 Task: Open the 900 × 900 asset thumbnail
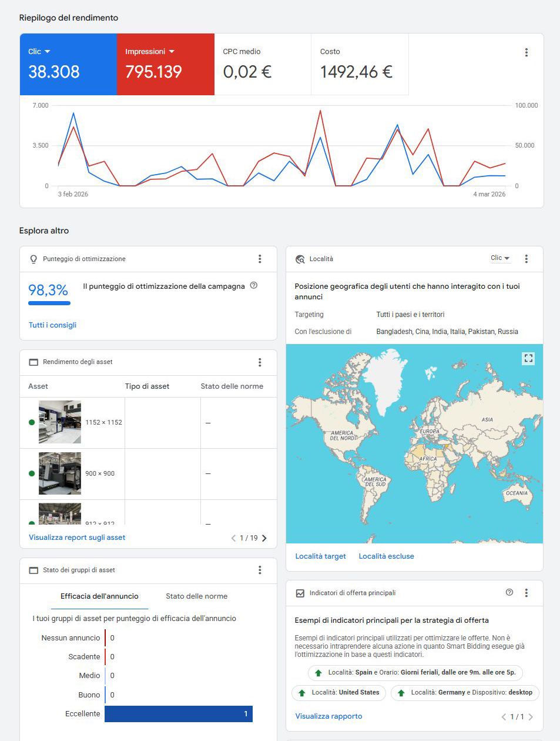coord(60,473)
